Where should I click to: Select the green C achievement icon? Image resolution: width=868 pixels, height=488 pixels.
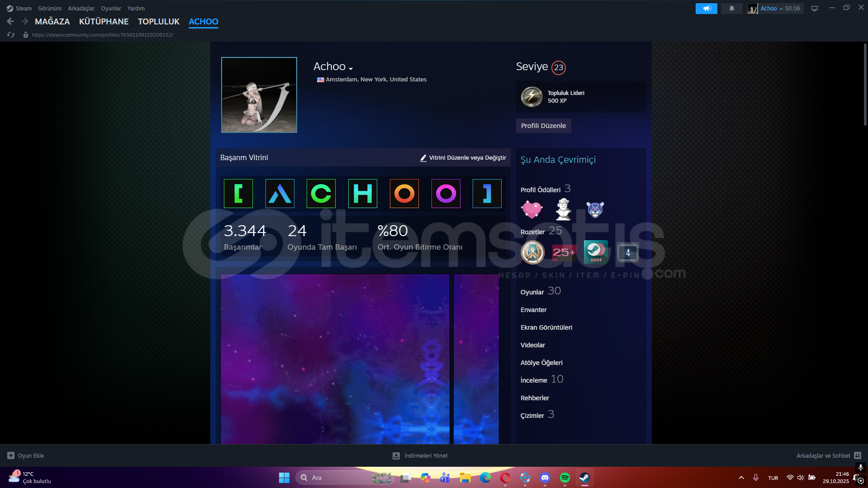(x=321, y=194)
